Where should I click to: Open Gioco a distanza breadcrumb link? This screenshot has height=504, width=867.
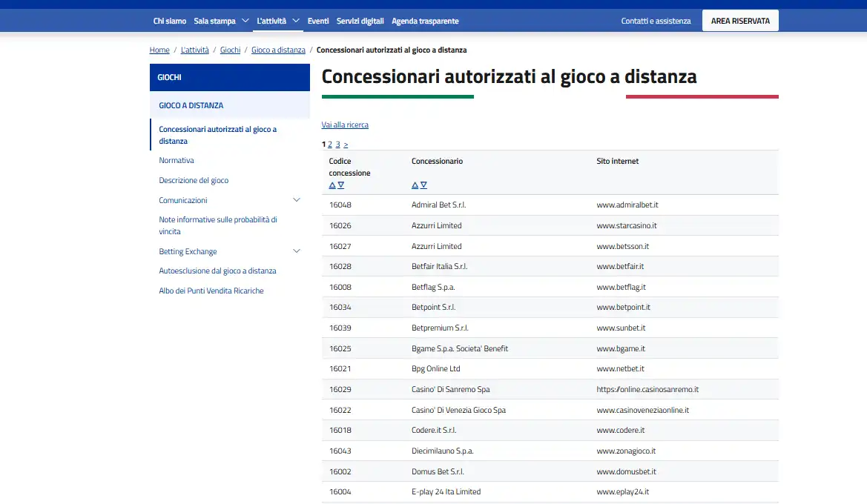(x=278, y=50)
